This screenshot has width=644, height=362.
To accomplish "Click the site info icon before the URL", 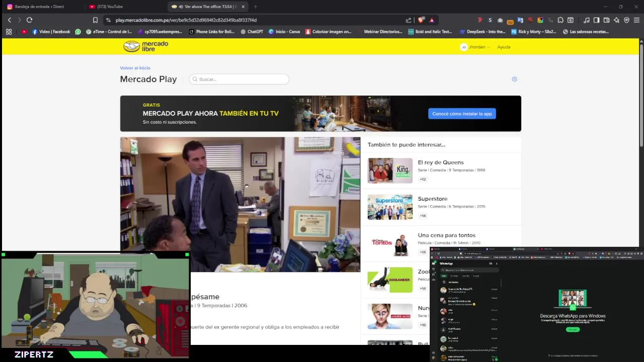I will [108, 20].
